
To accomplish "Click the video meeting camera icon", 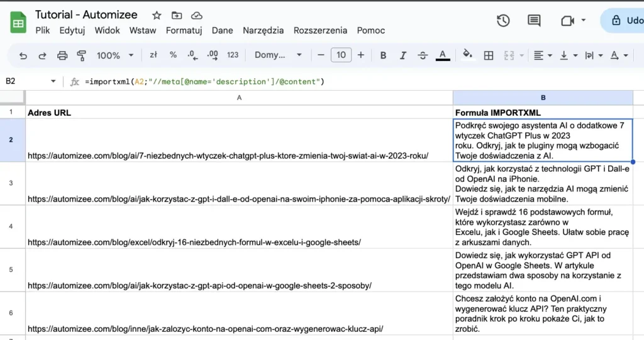I will click(x=567, y=21).
